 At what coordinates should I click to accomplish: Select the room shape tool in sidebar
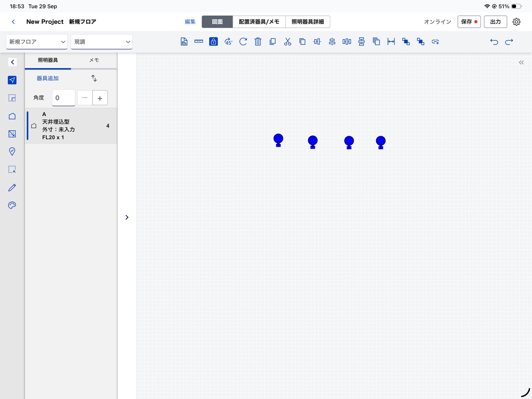click(x=12, y=116)
